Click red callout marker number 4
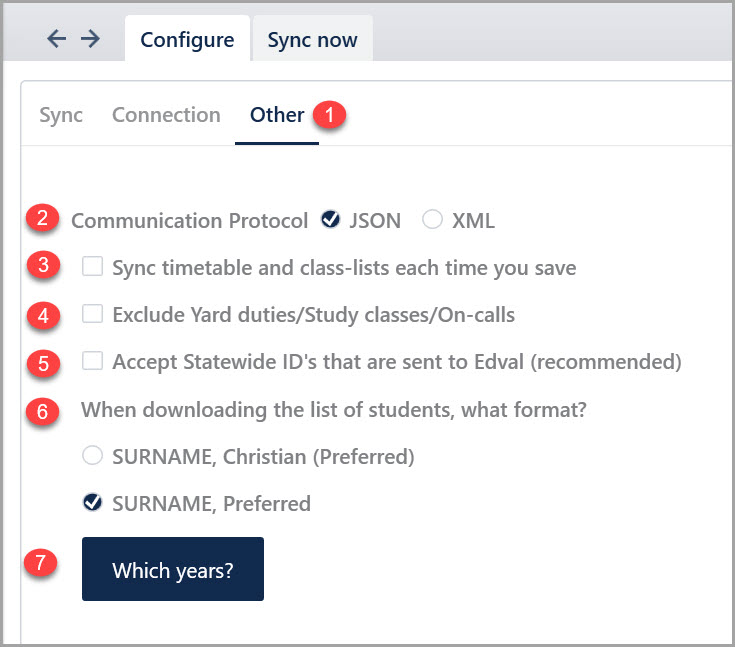The width and height of the screenshot is (735, 647). (x=43, y=315)
